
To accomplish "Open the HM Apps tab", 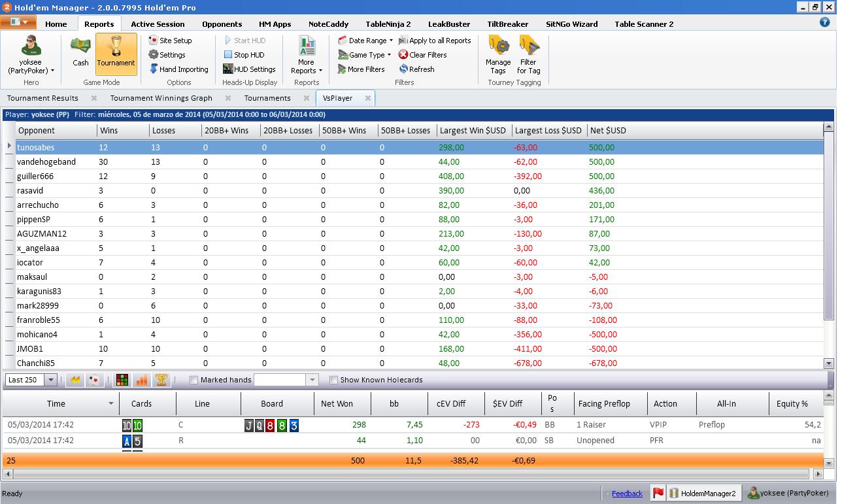I will [275, 24].
